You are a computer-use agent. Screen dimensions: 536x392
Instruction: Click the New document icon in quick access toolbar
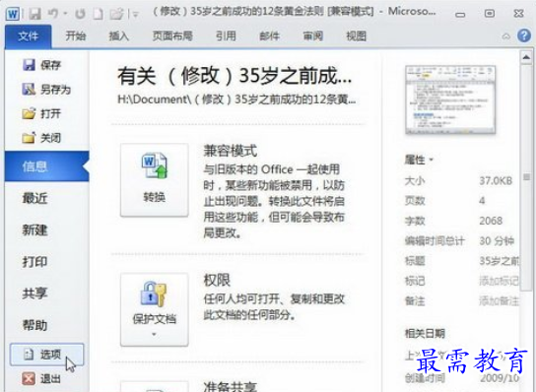point(99,14)
